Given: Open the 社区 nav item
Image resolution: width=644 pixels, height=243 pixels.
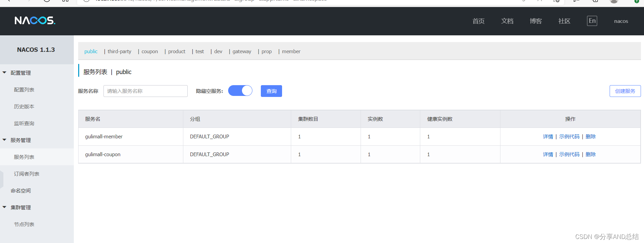Looking at the screenshot, I should click(x=564, y=21).
